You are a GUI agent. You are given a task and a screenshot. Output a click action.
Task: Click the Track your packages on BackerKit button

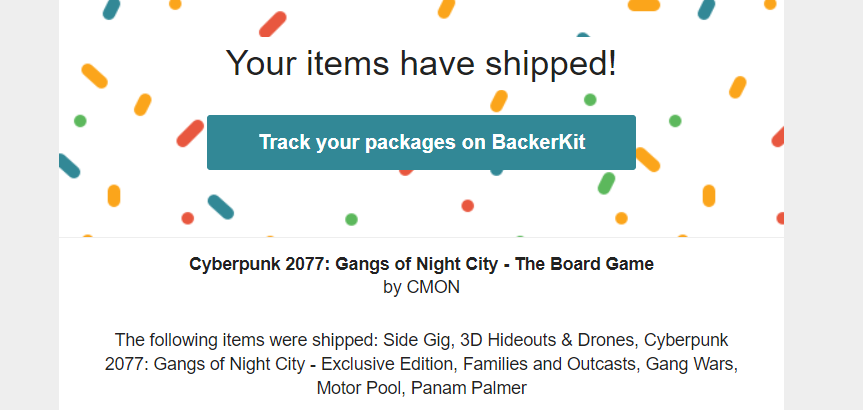click(421, 142)
